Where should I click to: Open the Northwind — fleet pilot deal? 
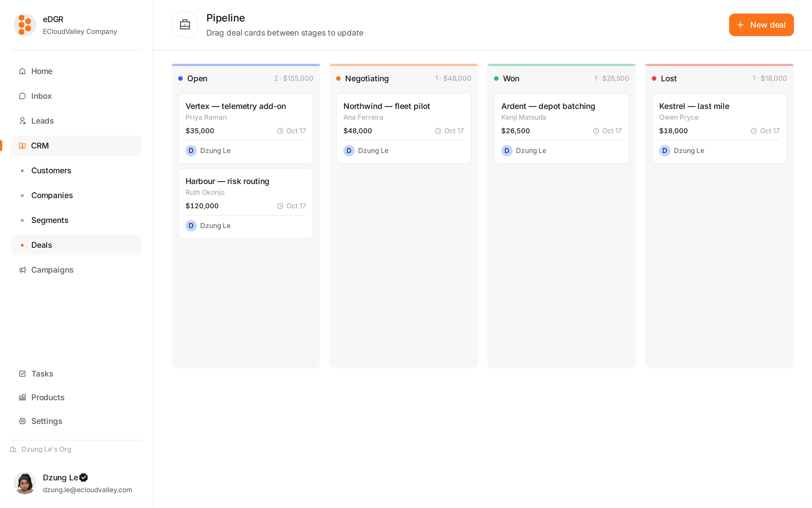tap(404, 129)
